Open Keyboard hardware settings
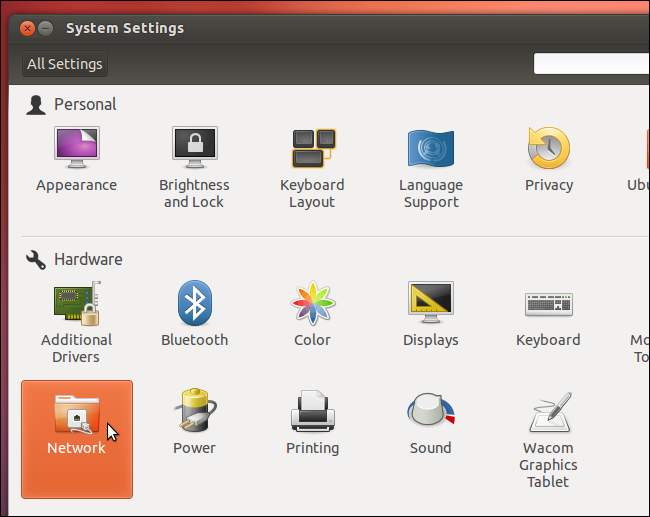650x517 pixels. (548, 315)
